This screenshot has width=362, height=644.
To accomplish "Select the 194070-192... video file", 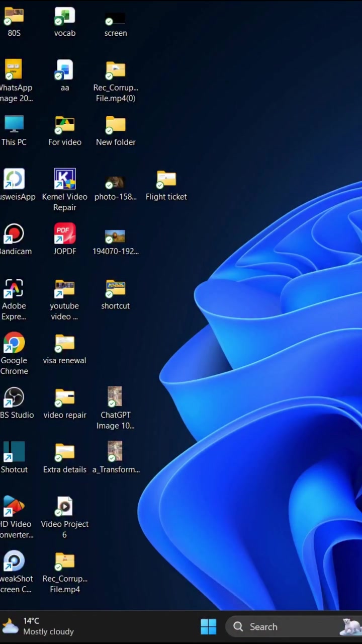I will pos(115,236).
